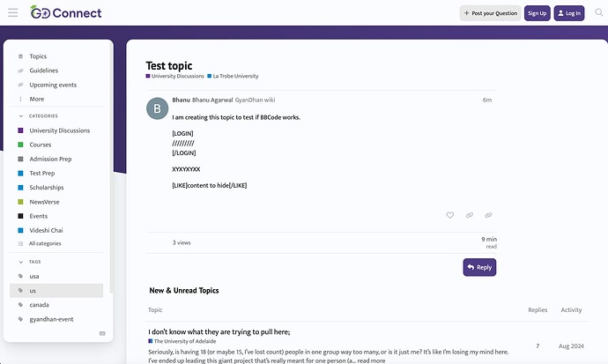Viewport: 608px width, 364px height.
Task: Click the Topic column header
Action: pyautogui.click(x=155, y=309)
